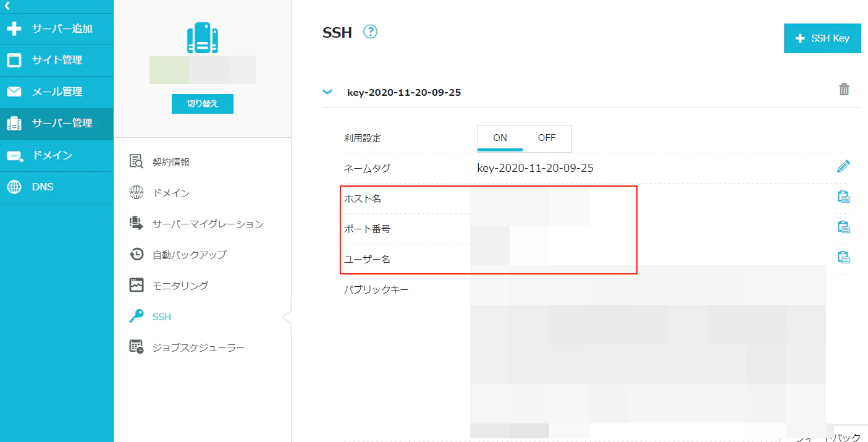Delete key-2020-11-20-09-25 with trash icon

pos(844,90)
